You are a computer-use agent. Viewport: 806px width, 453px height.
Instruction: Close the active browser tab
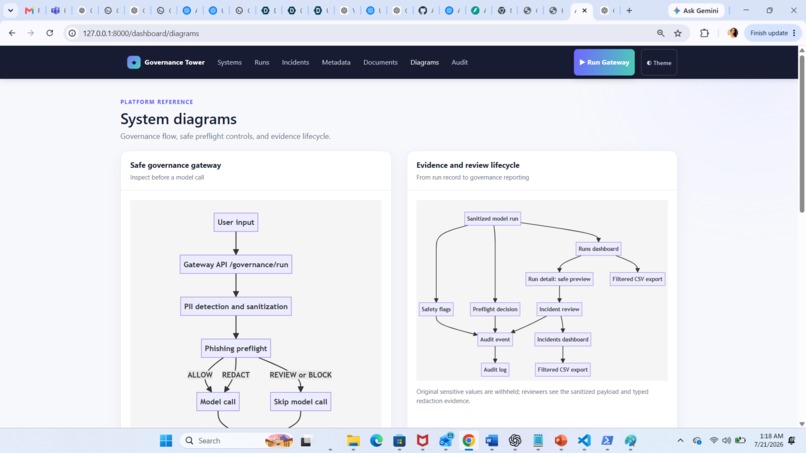[584, 10]
